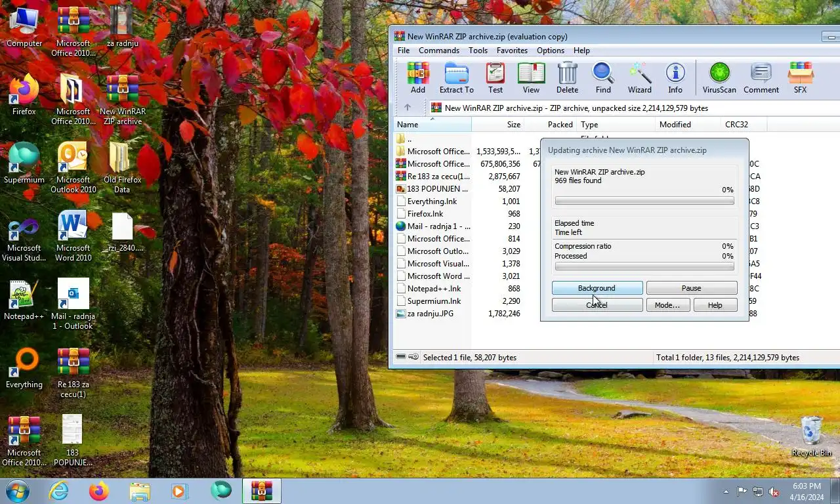Click the Background button in the dialog
The height and width of the screenshot is (504, 840).
coord(597,288)
